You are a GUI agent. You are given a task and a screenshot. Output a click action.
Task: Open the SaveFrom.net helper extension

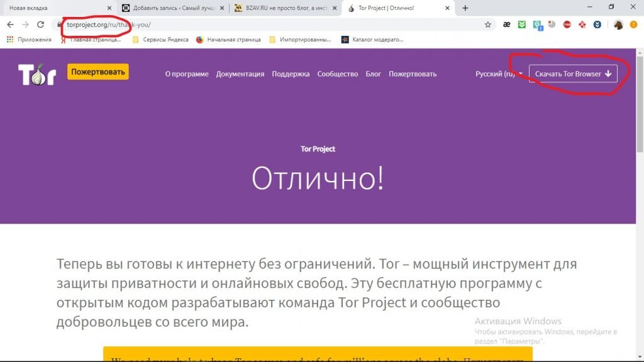pyautogui.click(x=521, y=24)
